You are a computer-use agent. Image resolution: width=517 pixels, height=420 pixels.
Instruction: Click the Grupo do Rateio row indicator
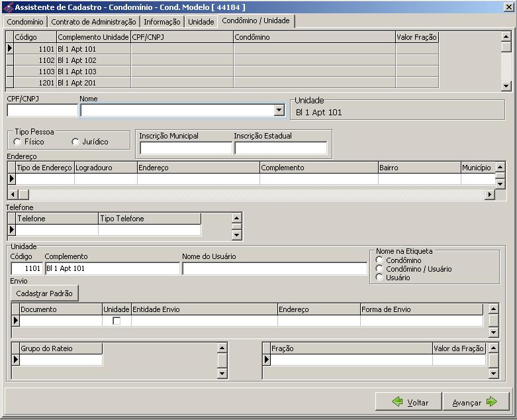[x=16, y=360]
